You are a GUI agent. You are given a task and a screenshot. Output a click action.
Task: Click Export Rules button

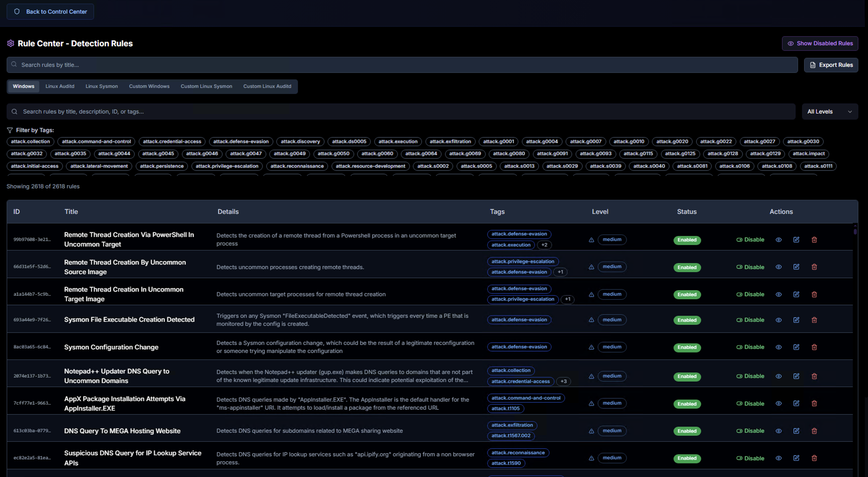click(x=831, y=65)
